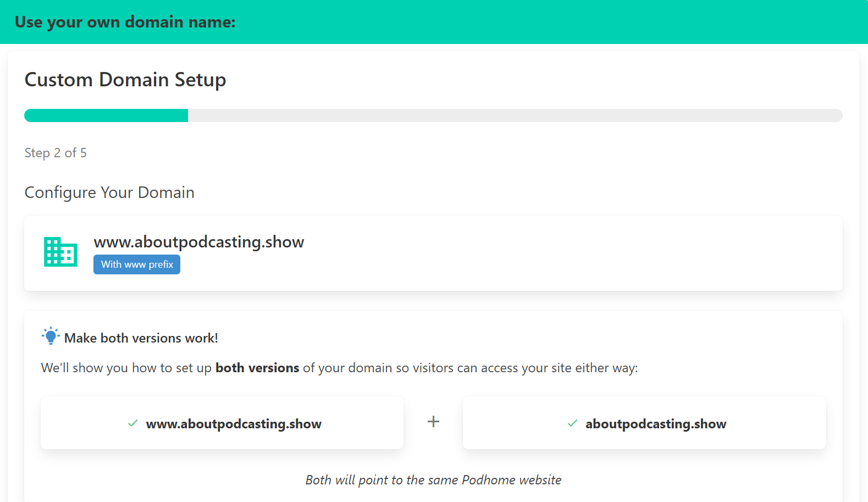Click the plus sign between domain cards

pyautogui.click(x=433, y=422)
